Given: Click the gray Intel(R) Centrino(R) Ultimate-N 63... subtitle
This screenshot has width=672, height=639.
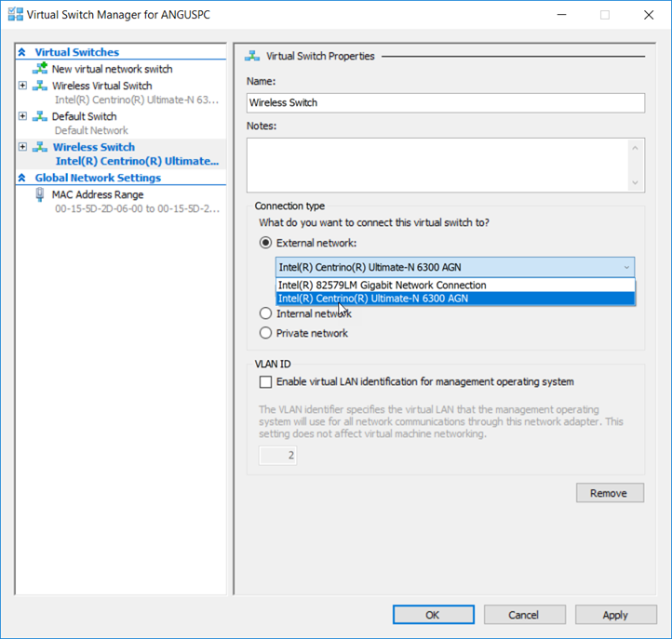Looking at the screenshot, I should point(137,100).
